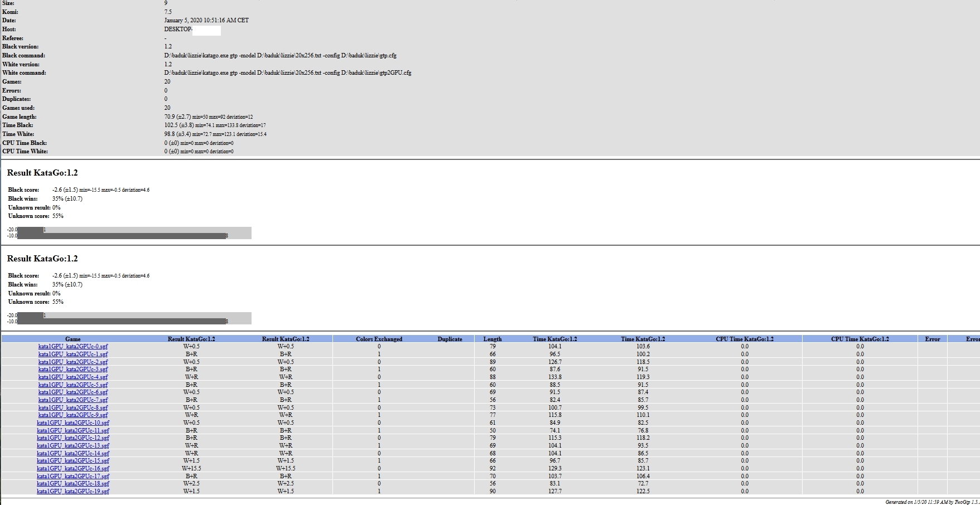Click the kata1GPU_kata2GPUc-12.sgf game link
Screen dimensions: 980x505
[x=73, y=438]
